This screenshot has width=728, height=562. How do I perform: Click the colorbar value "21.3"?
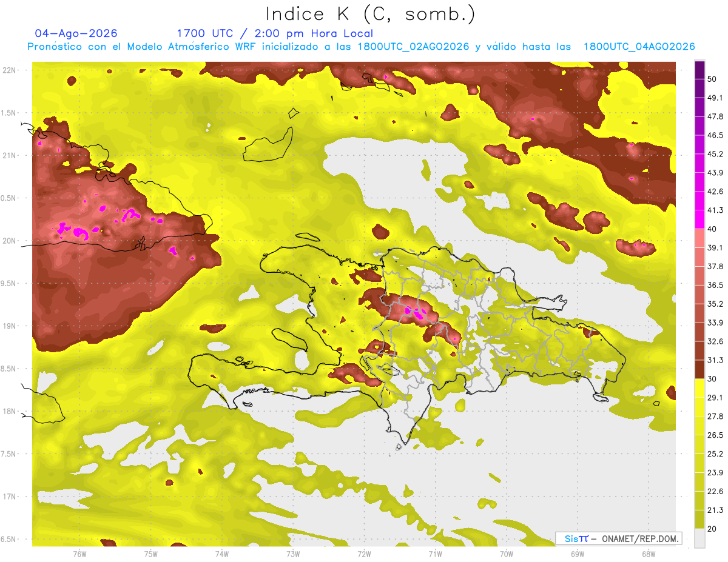pyautogui.click(x=715, y=510)
